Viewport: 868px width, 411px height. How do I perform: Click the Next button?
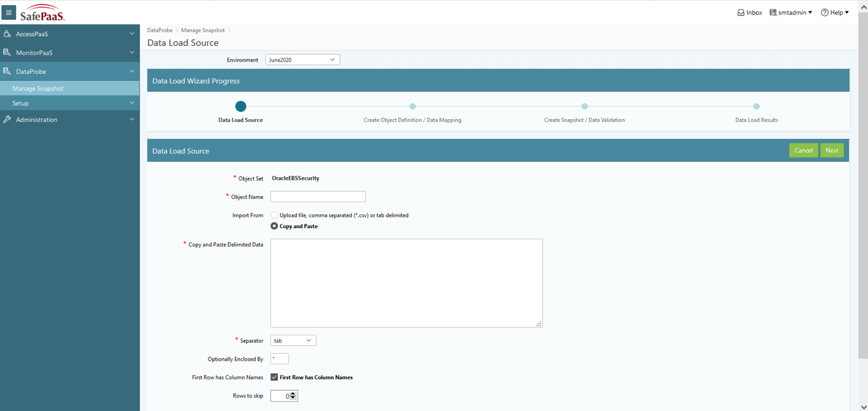tap(832, 150)
